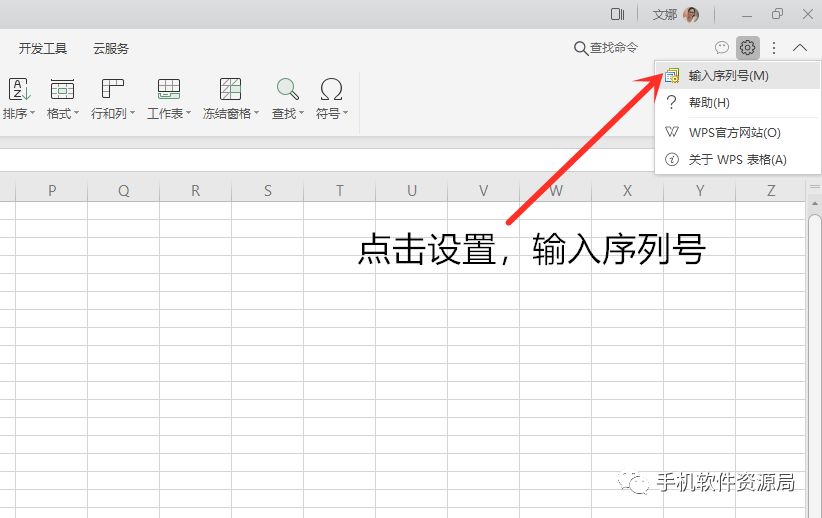Click the Worksheet (工作表) icon
Viewport: 822px width, 518px height.
169,89
